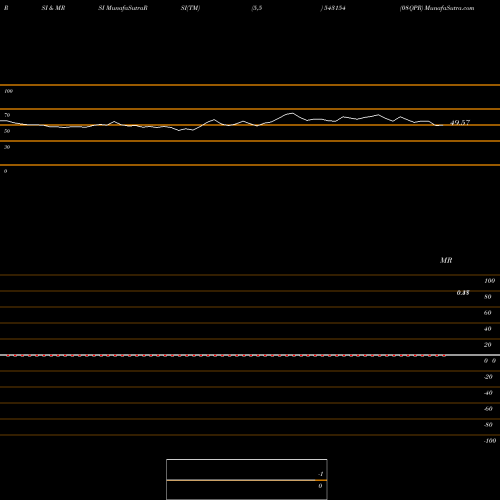This screenshot has width=500, height=500.
Task: Select the 'MR' indicator label
Action: point(446,260)
